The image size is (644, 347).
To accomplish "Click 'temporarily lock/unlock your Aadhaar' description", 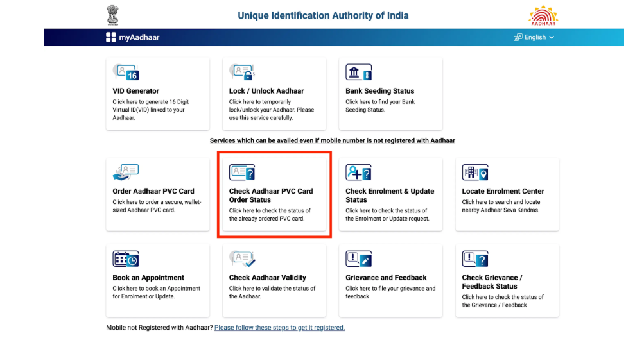I will point(272,110).
